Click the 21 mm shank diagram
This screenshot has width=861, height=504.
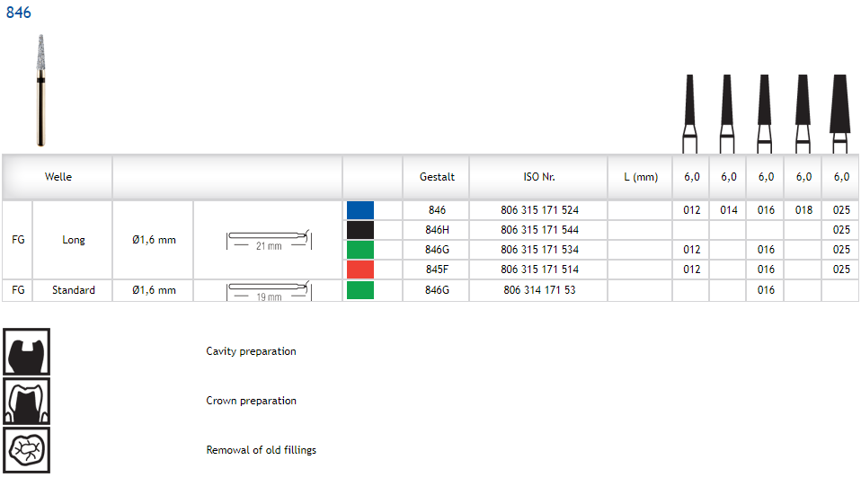tap(268, 240)
